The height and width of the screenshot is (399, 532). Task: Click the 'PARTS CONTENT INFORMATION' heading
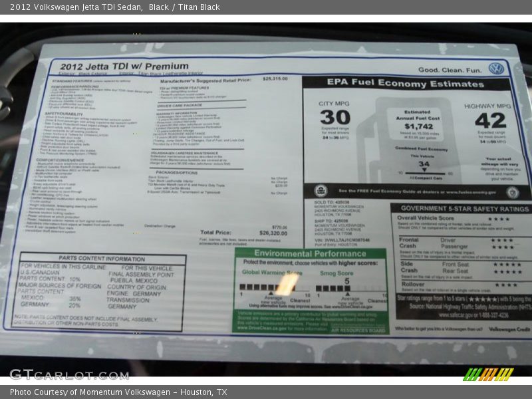(x=102, y=259)
